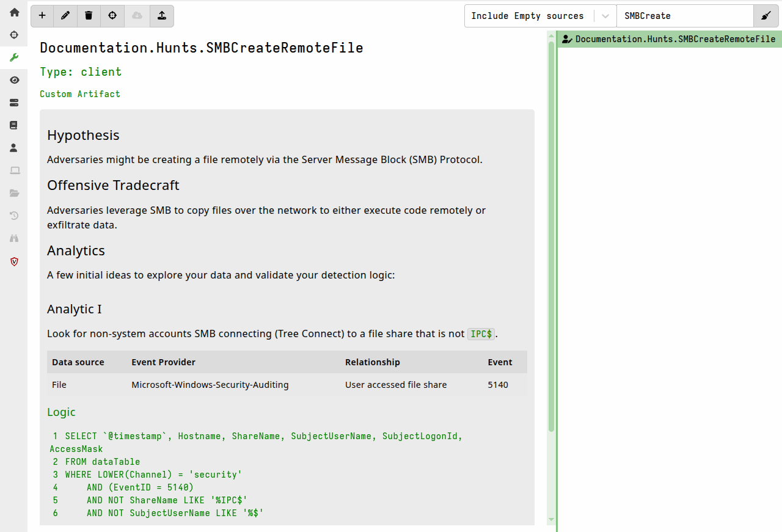Clear the search using the brush icon
The height and width of the screenshot is (532, 782).
pos(766,15)
